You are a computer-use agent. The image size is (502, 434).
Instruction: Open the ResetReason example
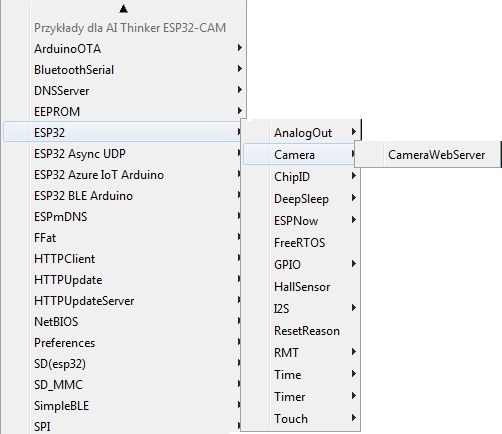pos(301,331)
